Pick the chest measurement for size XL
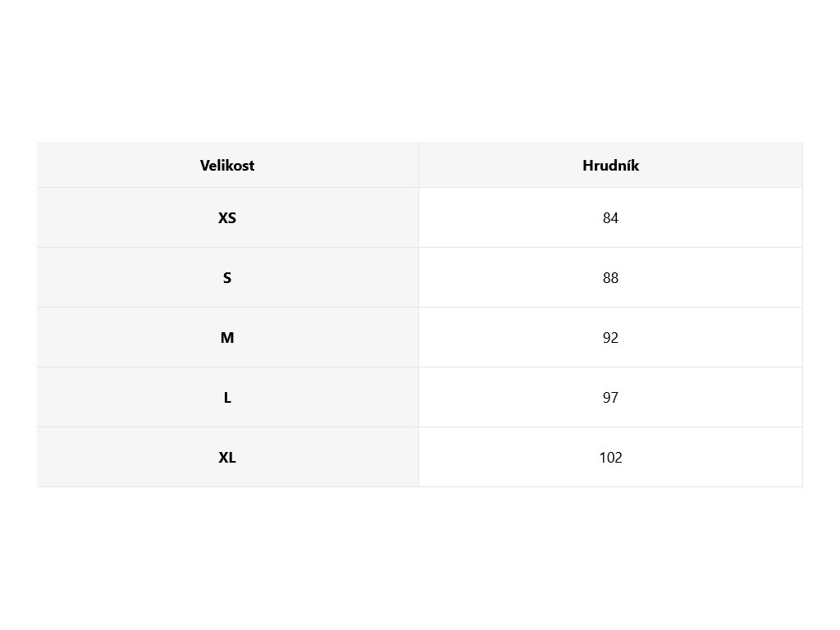The image size is (840, 630). [x=610, y=458]
